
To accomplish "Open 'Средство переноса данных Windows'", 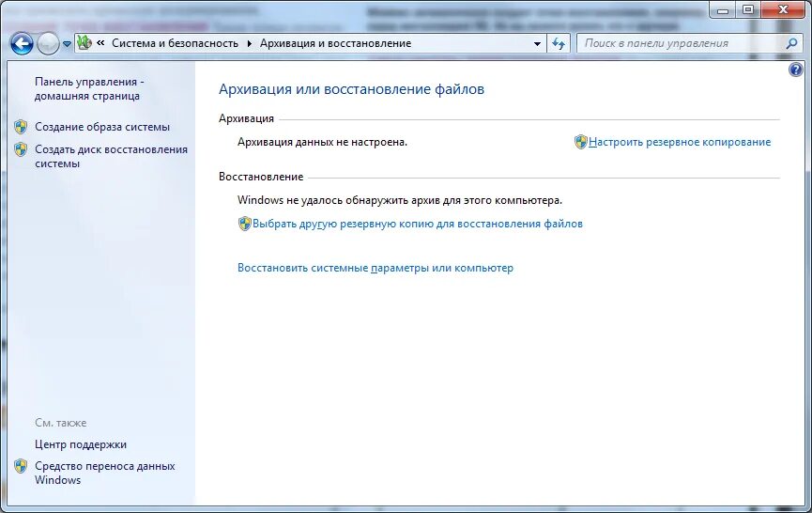I will tap(104, 474).
